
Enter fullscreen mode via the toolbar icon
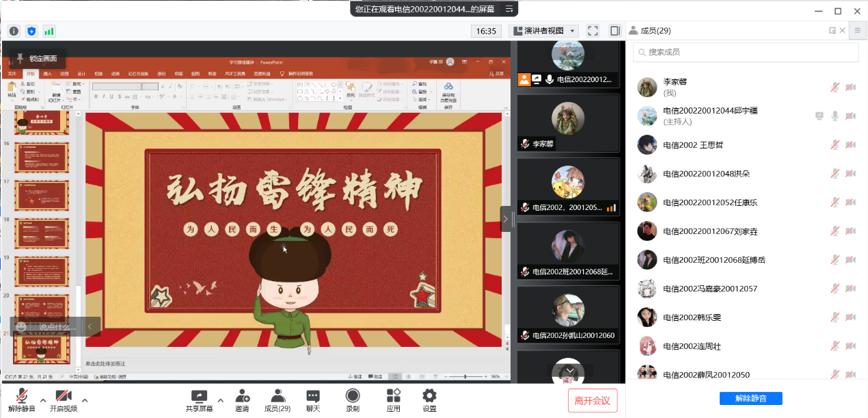pyautogui.click(x=593, y=31)
